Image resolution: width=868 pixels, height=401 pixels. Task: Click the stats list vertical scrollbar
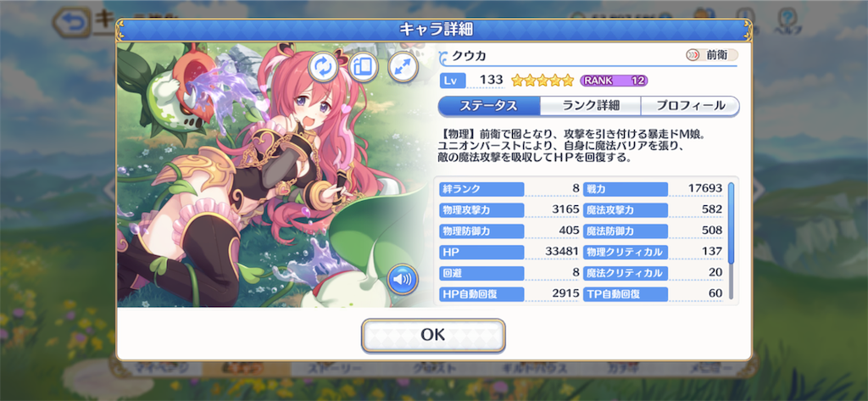click(x=731, y=241)
